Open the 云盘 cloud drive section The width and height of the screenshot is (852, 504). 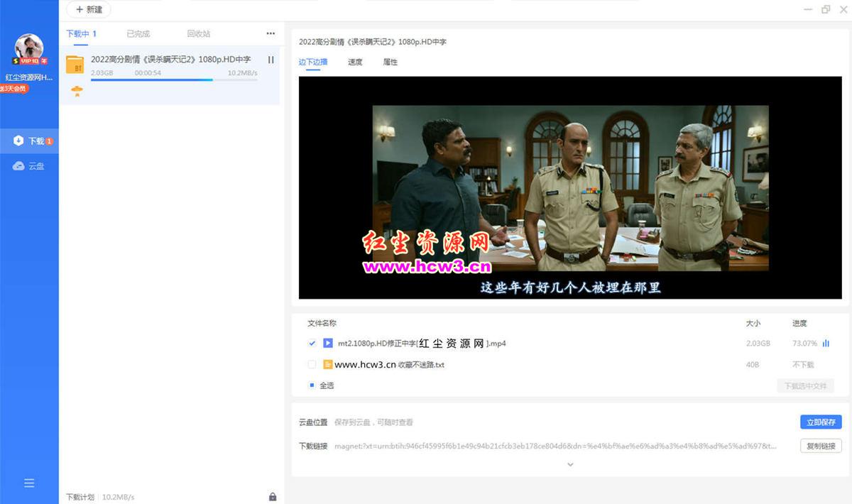tap(29, 166)
